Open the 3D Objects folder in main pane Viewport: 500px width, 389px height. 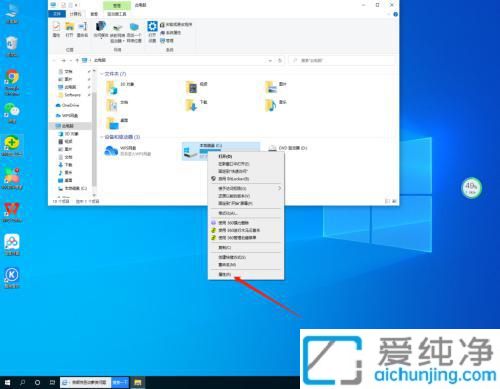point(120,87)
